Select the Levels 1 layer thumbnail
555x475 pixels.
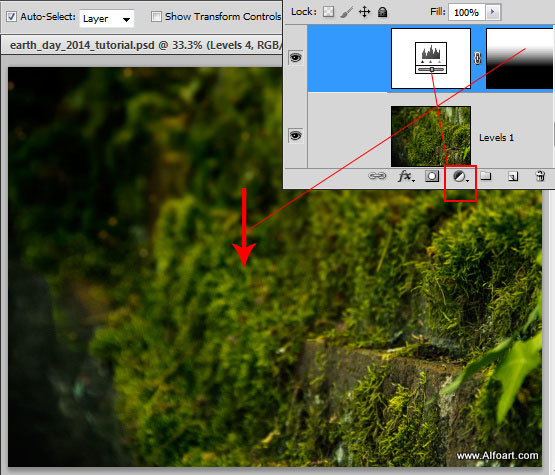pyautogui.click(x=431, y=136)
